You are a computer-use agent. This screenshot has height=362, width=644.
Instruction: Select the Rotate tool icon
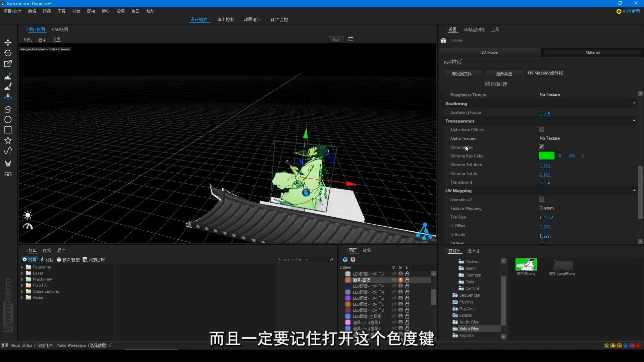coord(8,53)
